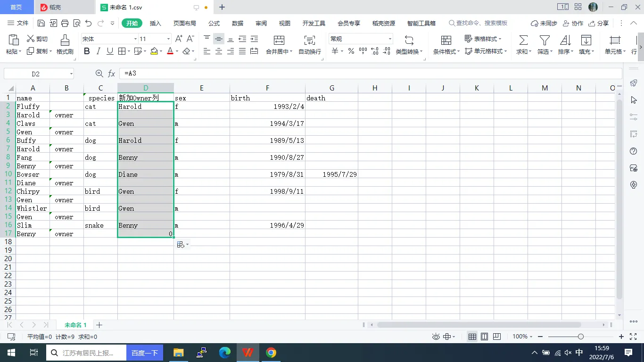Click the 筛选 filter funnel icon

click(545, 40)
